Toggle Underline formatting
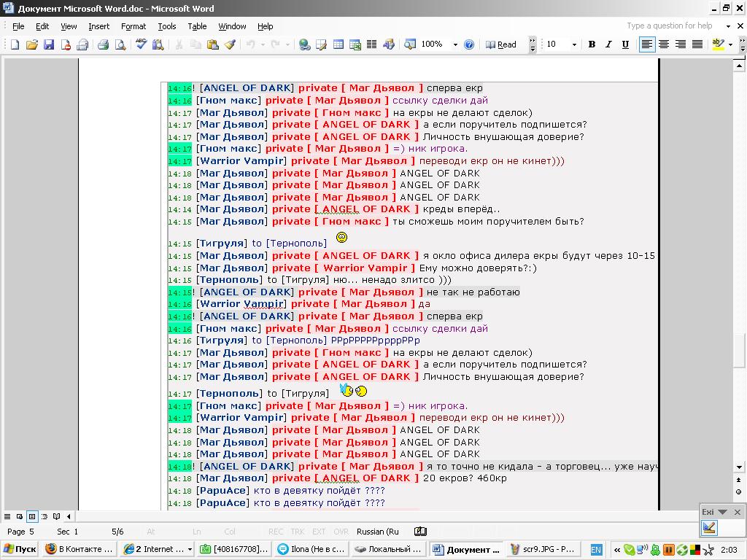The height and width of the screenshot is (560, 747). 625,44
